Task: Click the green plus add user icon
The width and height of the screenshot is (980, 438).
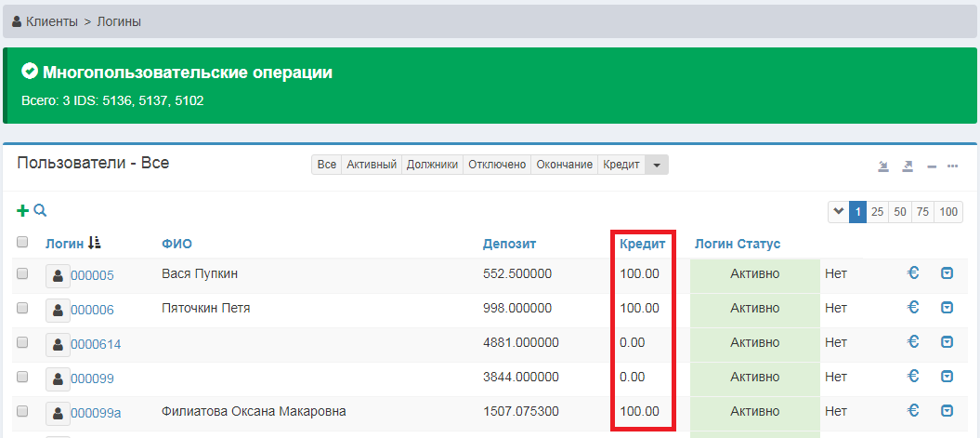Action: pos(23,211)
